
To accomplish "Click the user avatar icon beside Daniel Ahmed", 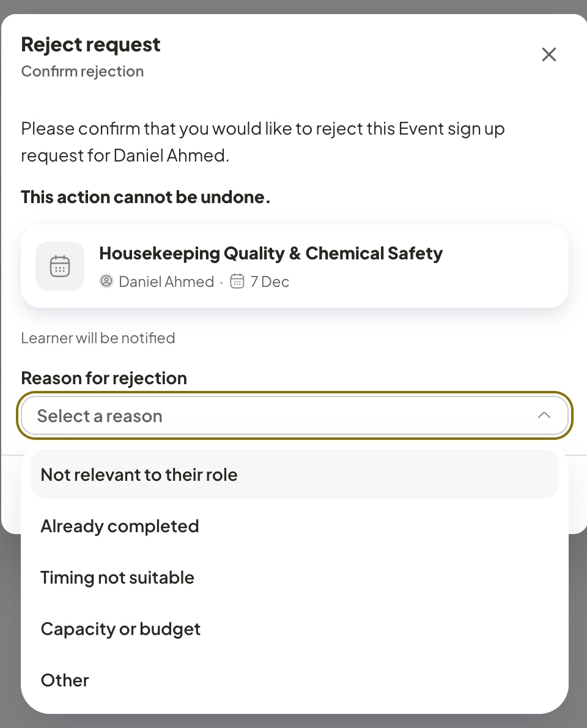I will pyautogui.click(x=106, y=281).
